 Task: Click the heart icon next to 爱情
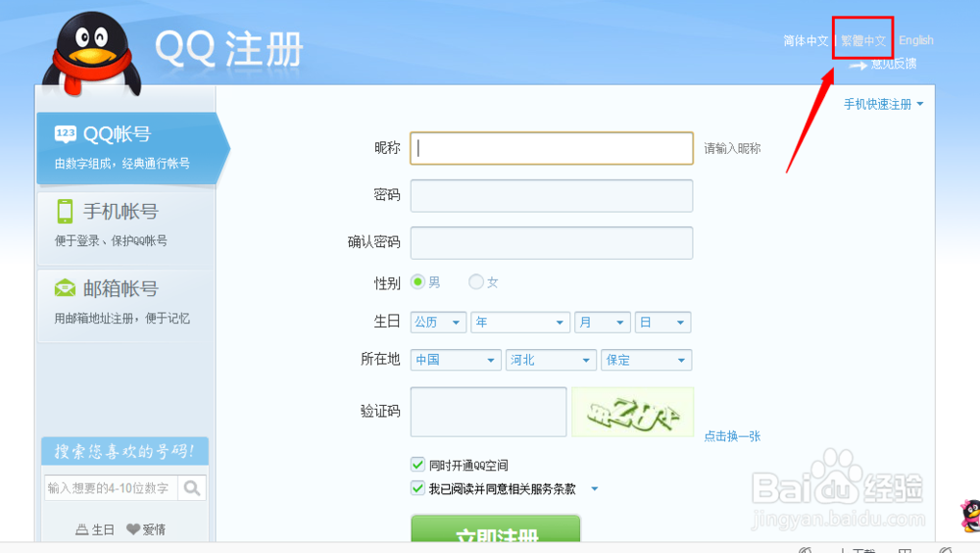[133, 529]
